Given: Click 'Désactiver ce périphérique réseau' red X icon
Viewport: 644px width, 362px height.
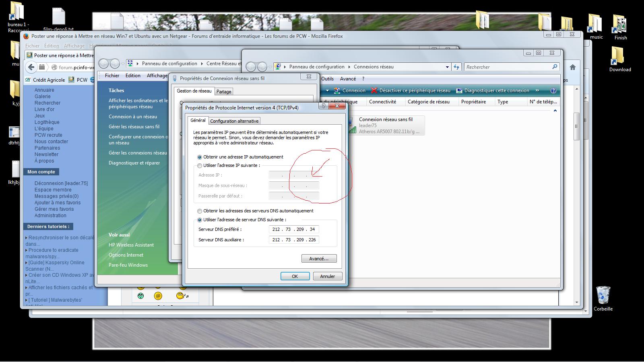Looking at the screenshot, I should pos(374,90).
